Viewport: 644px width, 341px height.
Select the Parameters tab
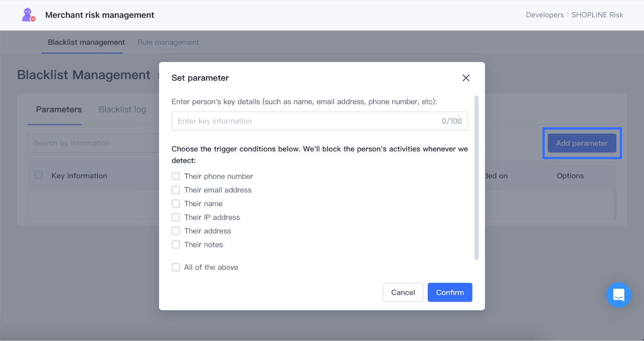click(59, 110)
